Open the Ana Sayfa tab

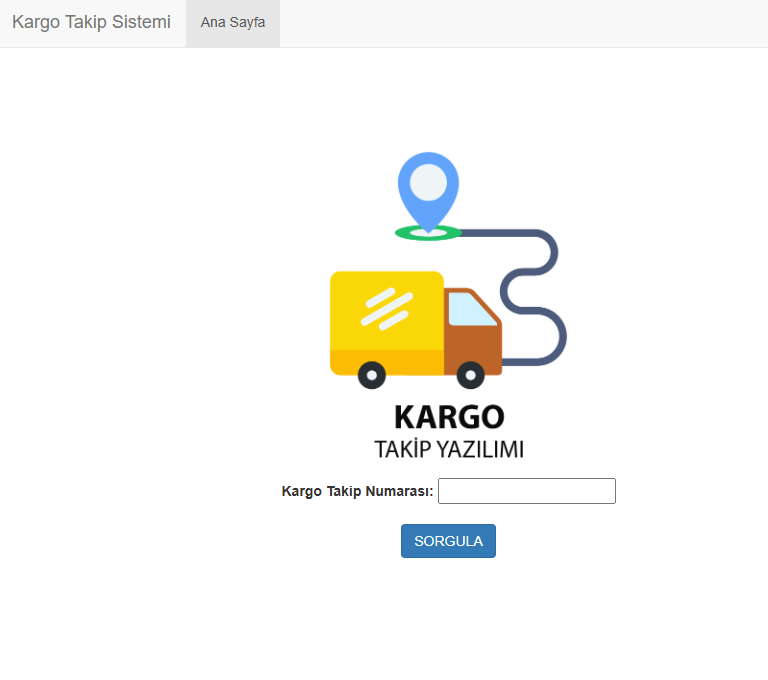[x=233, y=23]
